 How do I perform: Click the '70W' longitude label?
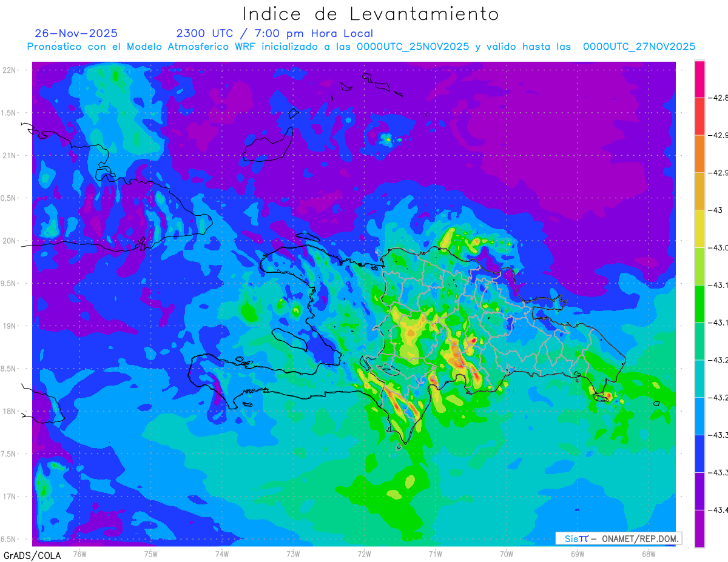(507, 554)
